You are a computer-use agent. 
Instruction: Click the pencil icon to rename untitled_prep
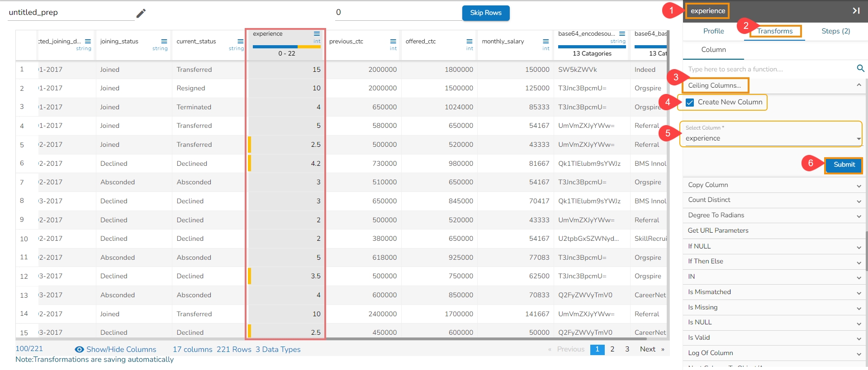coord(141,13)
